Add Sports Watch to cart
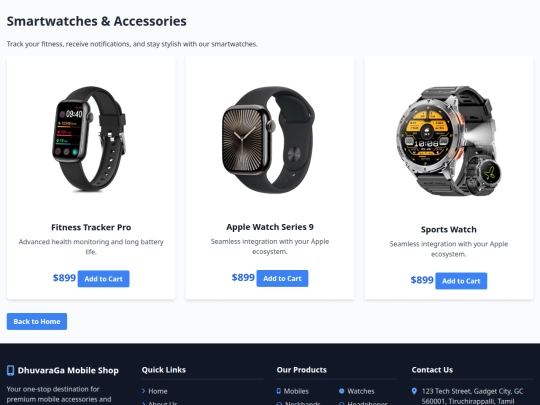Viewport: 540px width, 405px height. point(461,281)
